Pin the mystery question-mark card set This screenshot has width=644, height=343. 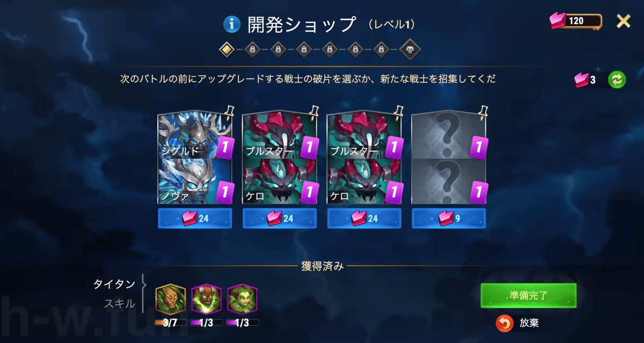[x=484, y=112]
